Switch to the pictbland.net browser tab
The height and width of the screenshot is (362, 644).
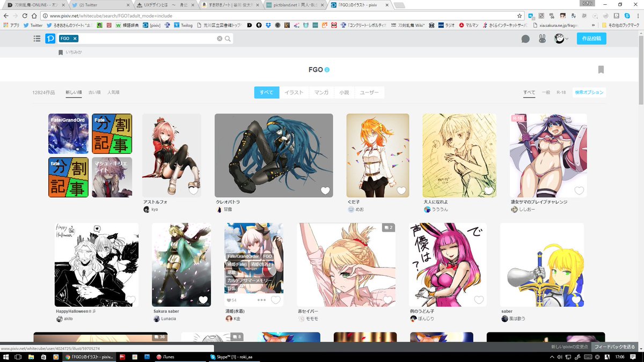[x=295, y=5]
